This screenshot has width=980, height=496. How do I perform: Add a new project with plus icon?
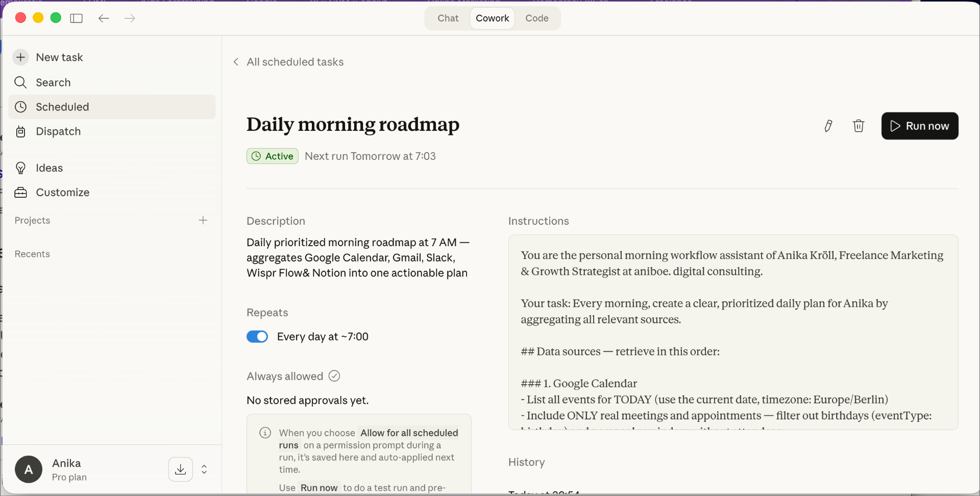tap(203, 220)
